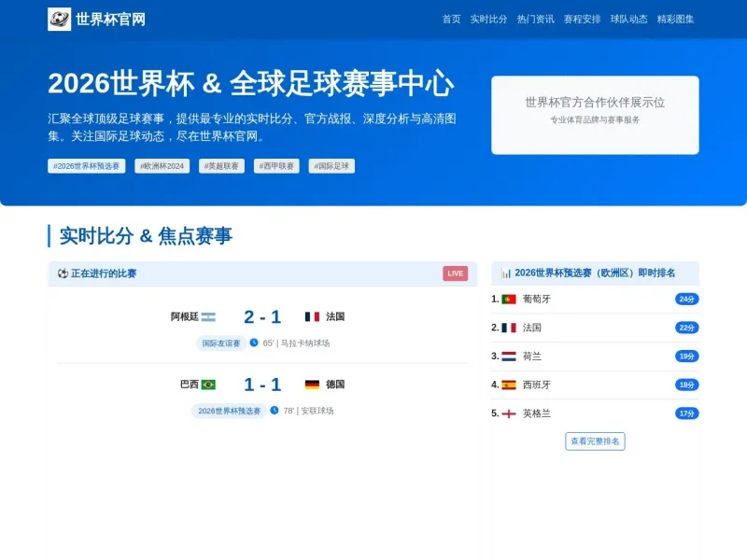Open the #国际足球 tag

click(x=331, y=166)
